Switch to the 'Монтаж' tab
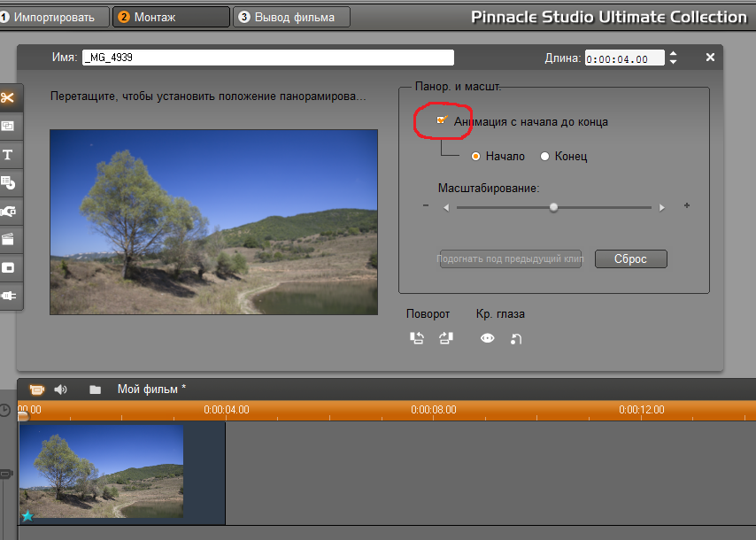756x540 pixels. click(x=171, y=18)
